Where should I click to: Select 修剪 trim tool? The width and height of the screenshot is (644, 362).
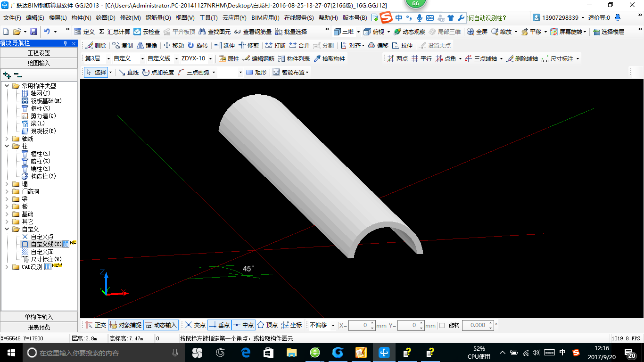(x=248, y=45)
